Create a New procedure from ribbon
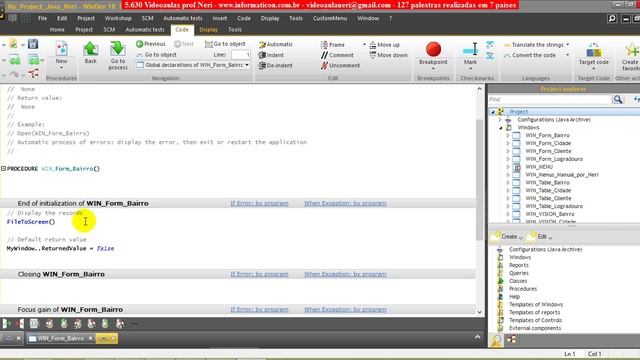 [x=61, y=53]
